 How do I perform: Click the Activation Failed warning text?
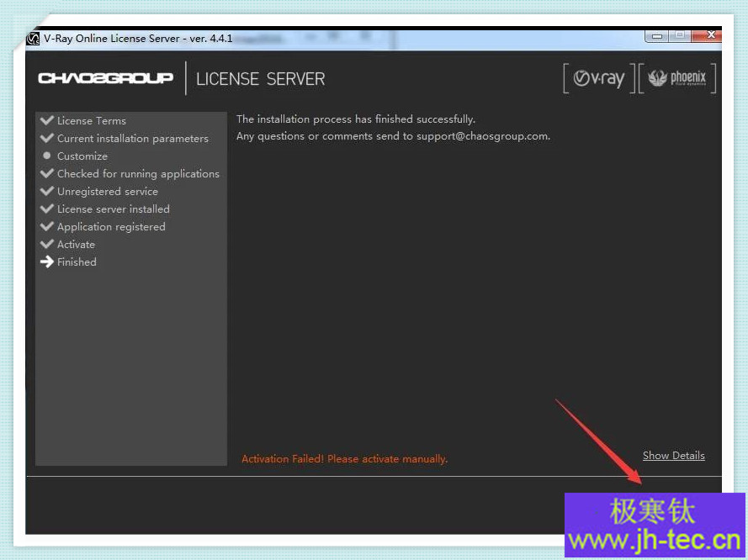click(x=344, y=459)
